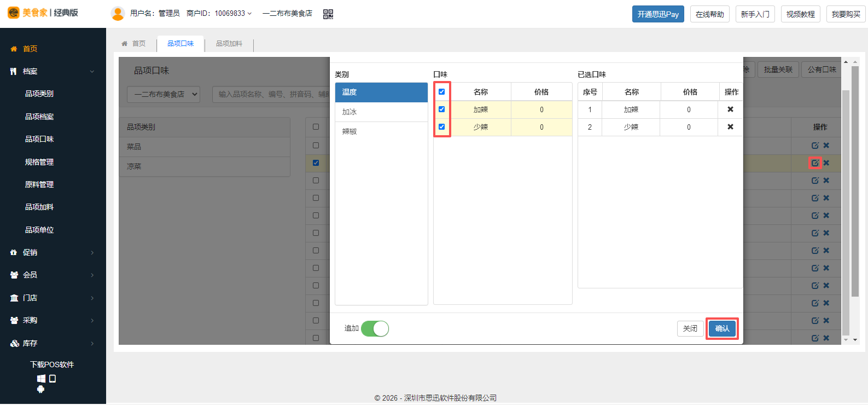Click the Android POS download icon
The width and height of the screenshot is (868, 405).
pyautogui.click(x=40, y=389)
